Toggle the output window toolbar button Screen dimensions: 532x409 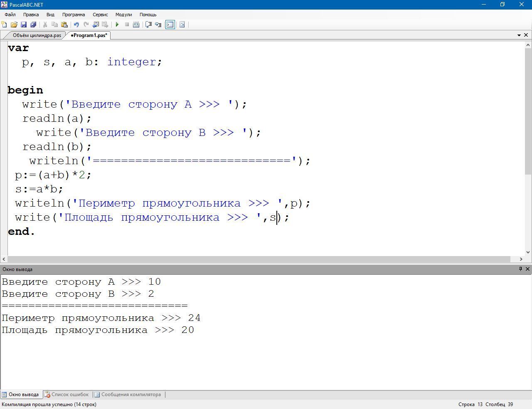170,25
